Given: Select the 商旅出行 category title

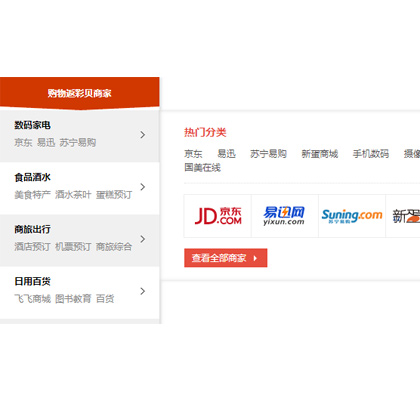Looking at the screenshot, I should pyautogui.click(x=32, y=229).
